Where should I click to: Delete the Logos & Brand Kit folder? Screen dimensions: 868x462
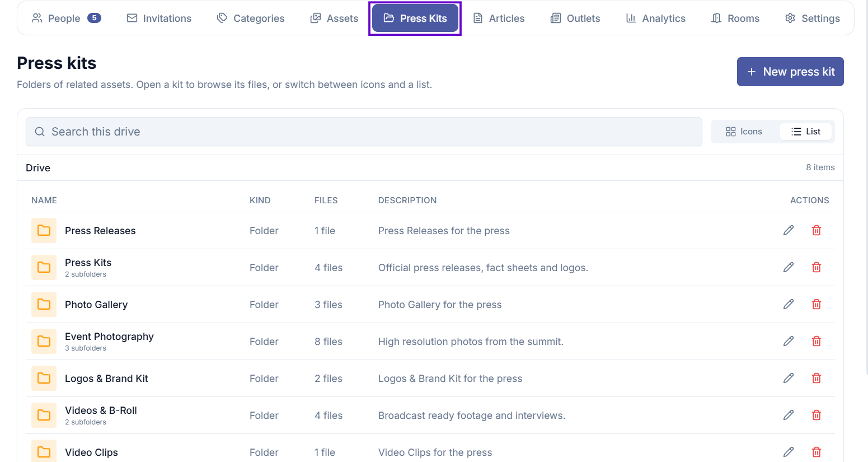pos(817,378)
